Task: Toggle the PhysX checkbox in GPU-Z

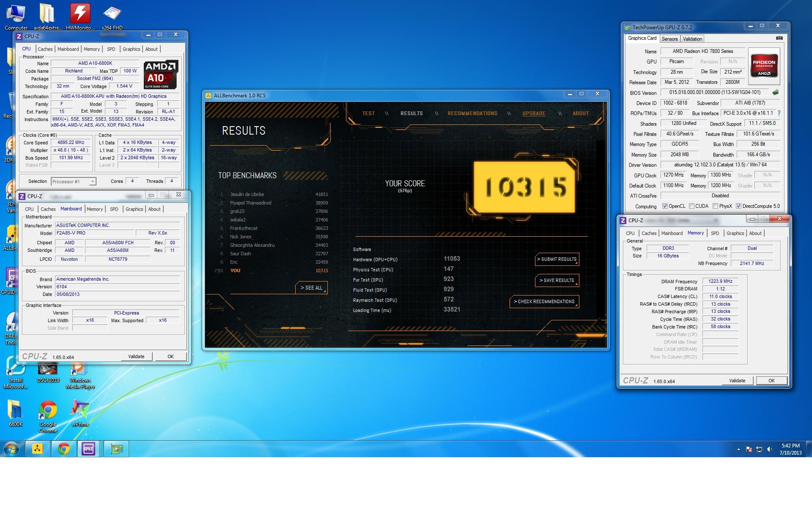Action: 715,206
